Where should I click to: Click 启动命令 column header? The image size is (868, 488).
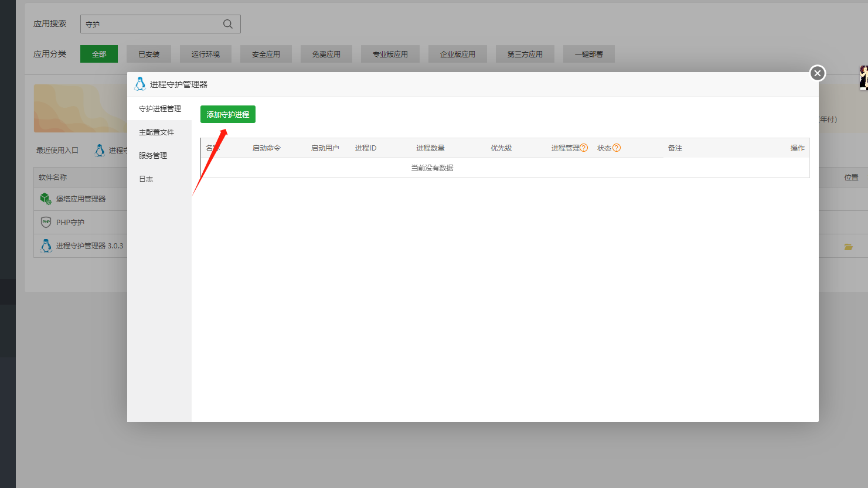pyautogui.click(x=267, y=148)
